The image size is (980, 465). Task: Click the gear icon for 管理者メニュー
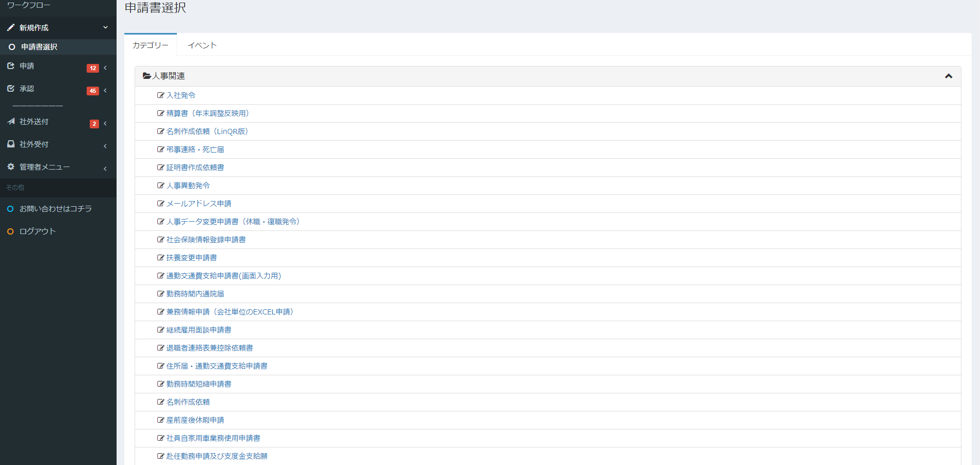point(11,167)
